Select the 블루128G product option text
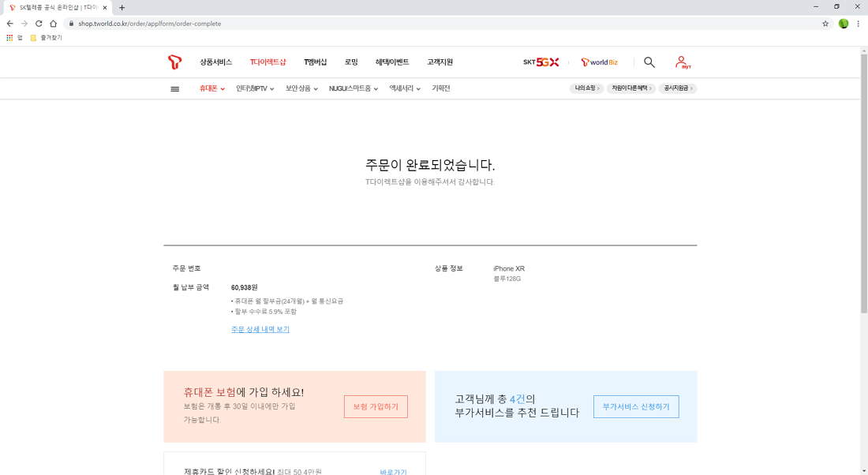The width and height of the screenshot is (868, 475). (x=507, y=279)
